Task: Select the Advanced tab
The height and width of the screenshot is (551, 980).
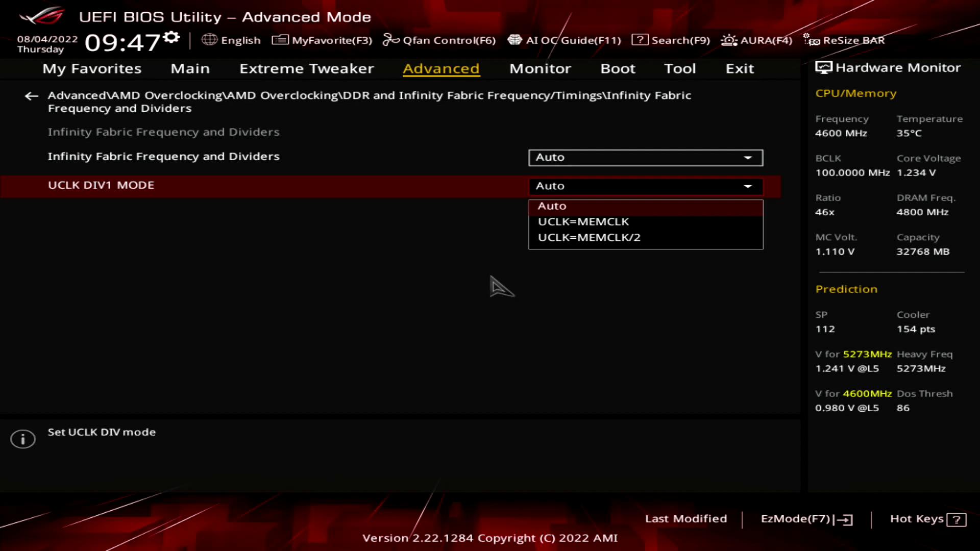Action: point(441,68)
